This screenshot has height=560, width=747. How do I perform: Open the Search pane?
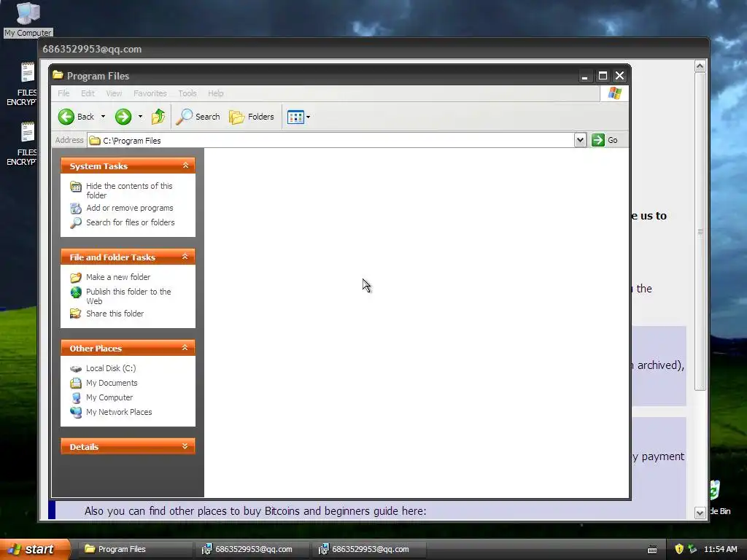click(x=198, y=117)
